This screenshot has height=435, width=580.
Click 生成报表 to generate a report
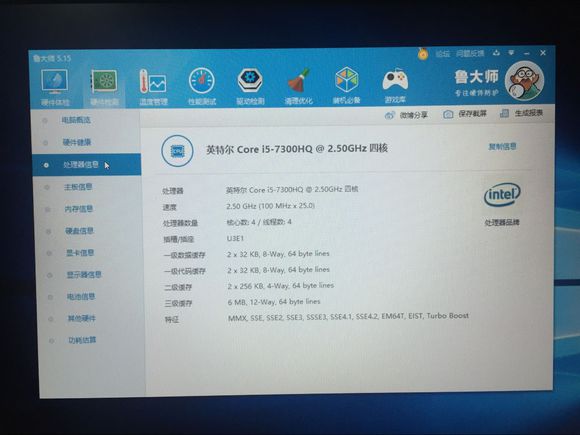522,113
